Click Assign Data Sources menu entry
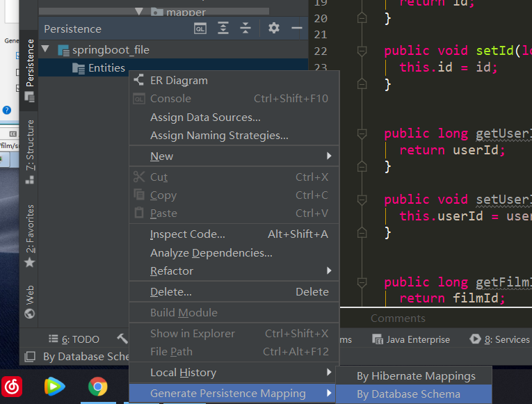Viewport: 532px width, 404px height. (205, 118)
